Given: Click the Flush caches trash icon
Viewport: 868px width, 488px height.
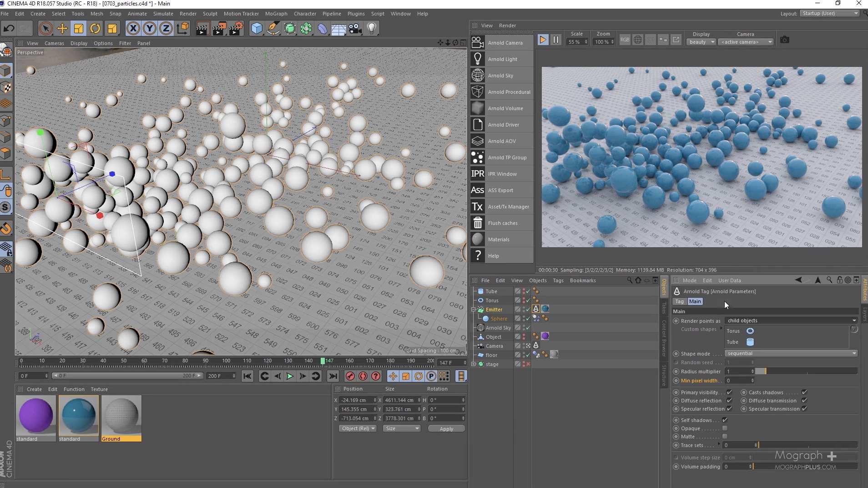Looking at the screenshot, I should [x=478, y=223].
